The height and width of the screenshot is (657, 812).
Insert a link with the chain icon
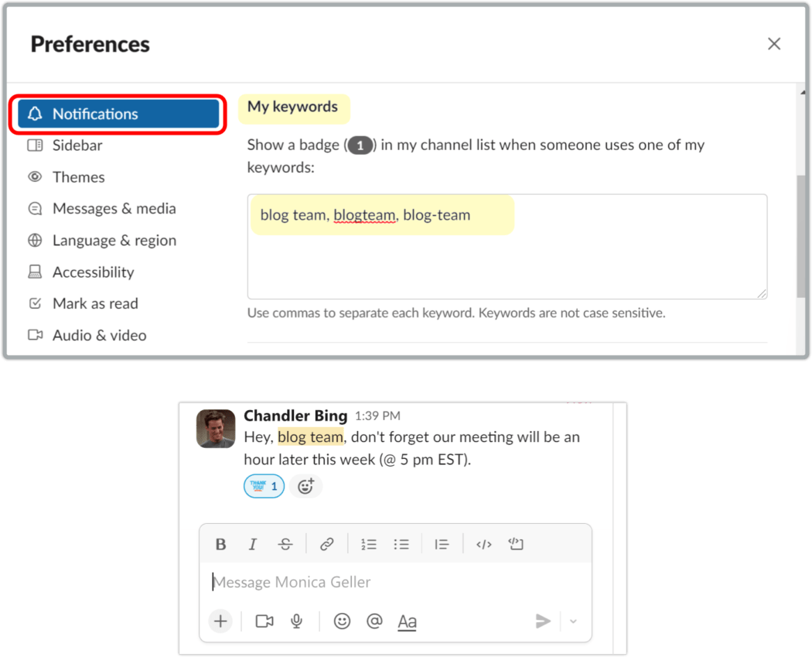[327, 544]
